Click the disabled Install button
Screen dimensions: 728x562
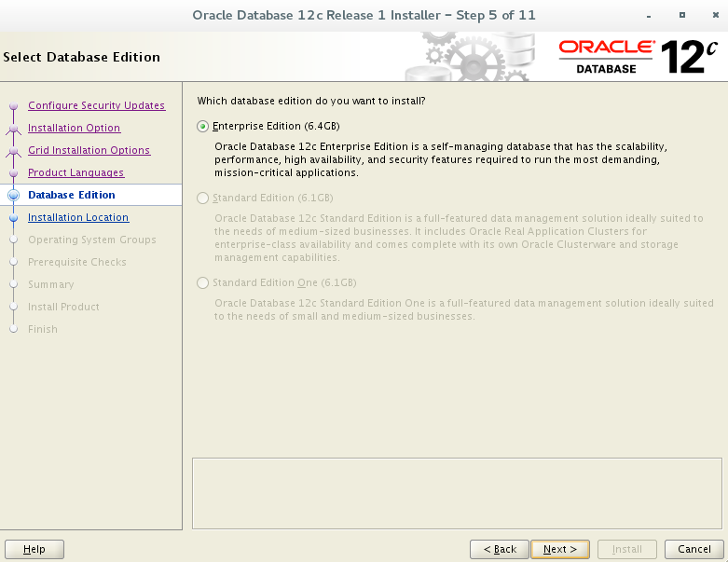pos(626,549)
